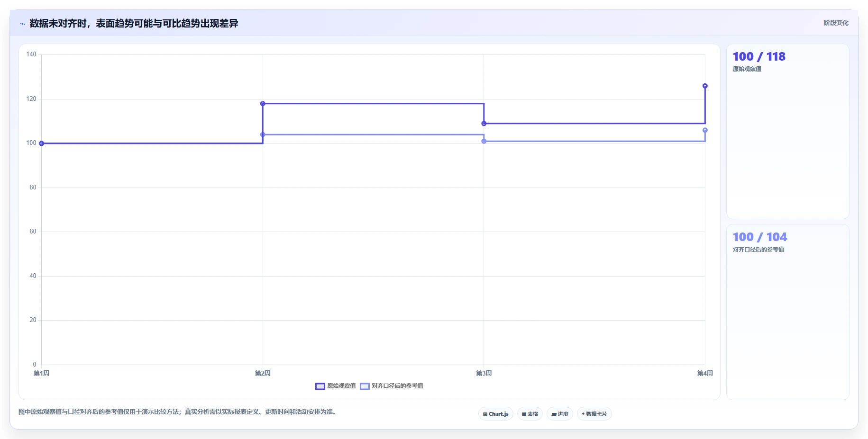Click the 第2周 x-axis label
Image resolution: width=868 pixels, height=439 pixels.
tap(263, 373)
